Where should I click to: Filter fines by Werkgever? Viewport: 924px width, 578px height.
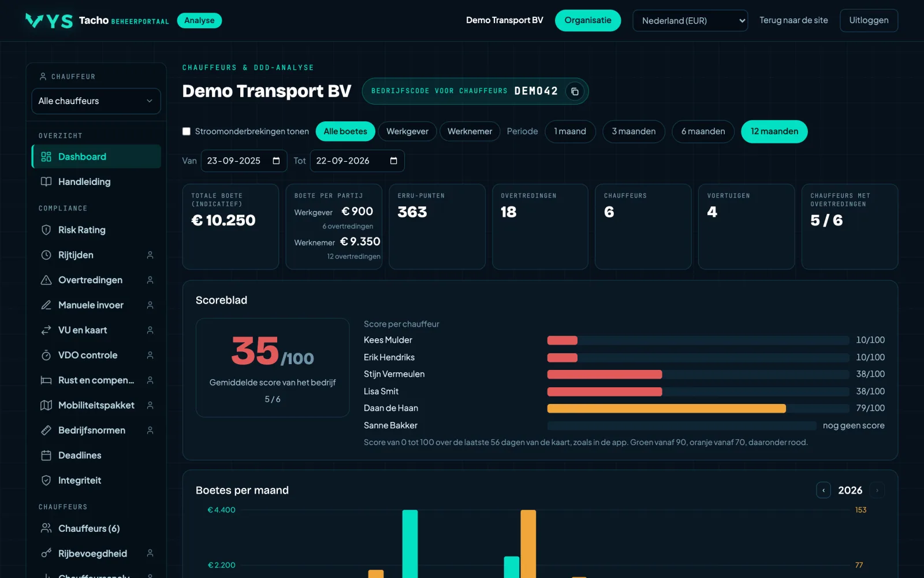407,131
